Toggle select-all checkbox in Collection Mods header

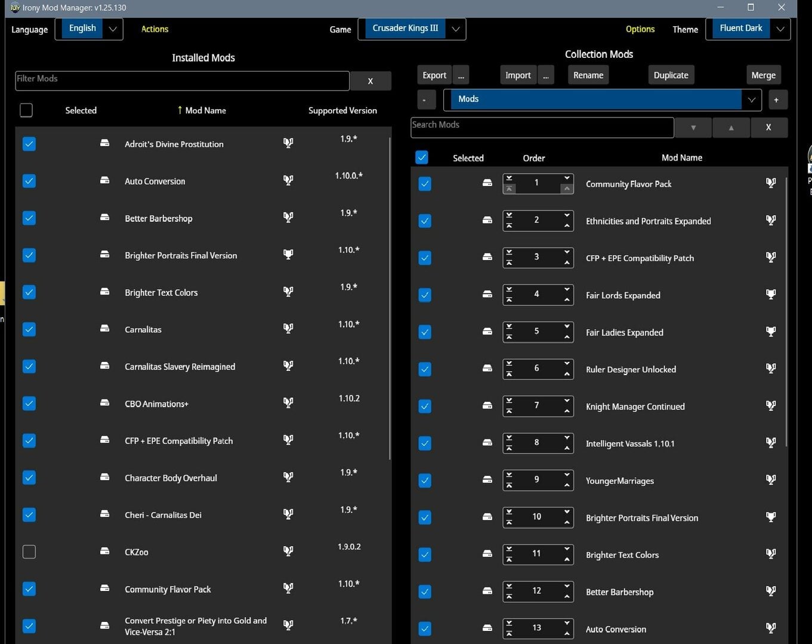(422, 157)
